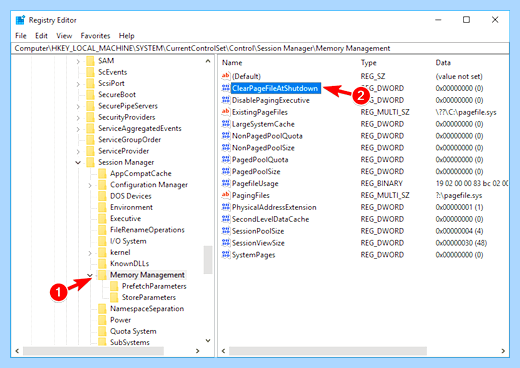Click the ClearPageFileAtShutdown value icon
Screen dimensions: 520x368
[x=226, y=88]
